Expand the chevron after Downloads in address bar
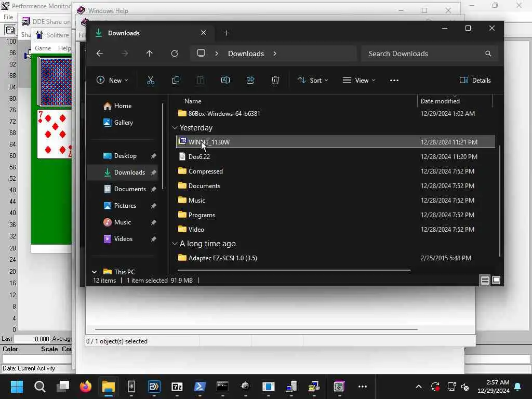This screenshot has height=399, width=532. tap(275, 54)
